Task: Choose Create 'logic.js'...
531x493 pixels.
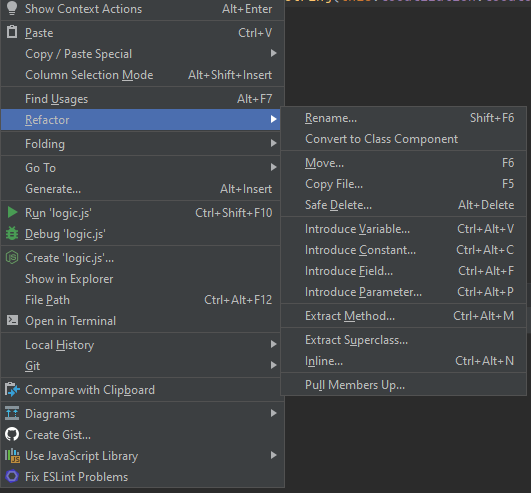Action: coord(141,258)
